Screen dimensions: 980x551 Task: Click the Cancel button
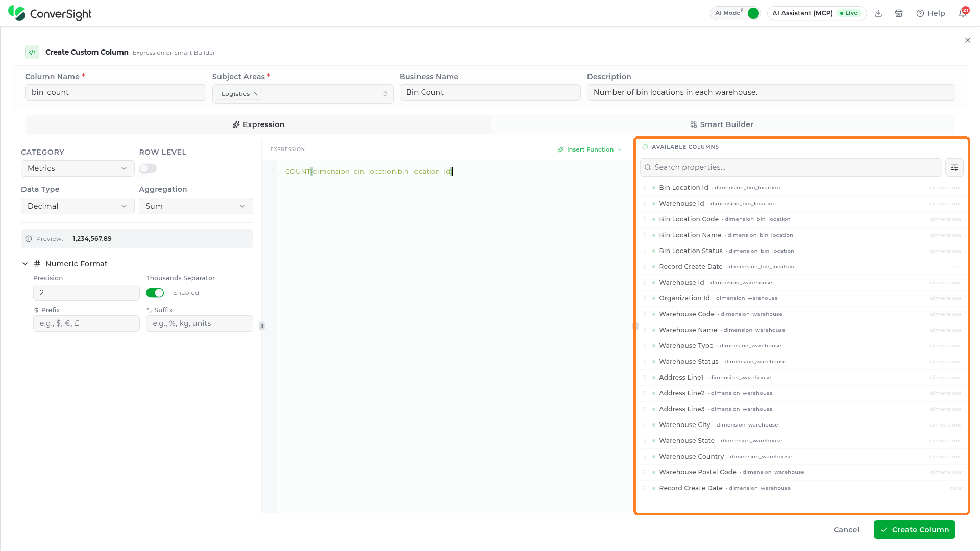846,530
